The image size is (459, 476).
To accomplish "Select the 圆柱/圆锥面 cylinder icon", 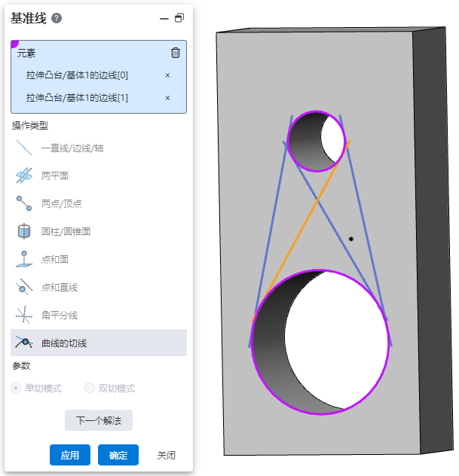I will pyautogui.click(x=24, y=231).
